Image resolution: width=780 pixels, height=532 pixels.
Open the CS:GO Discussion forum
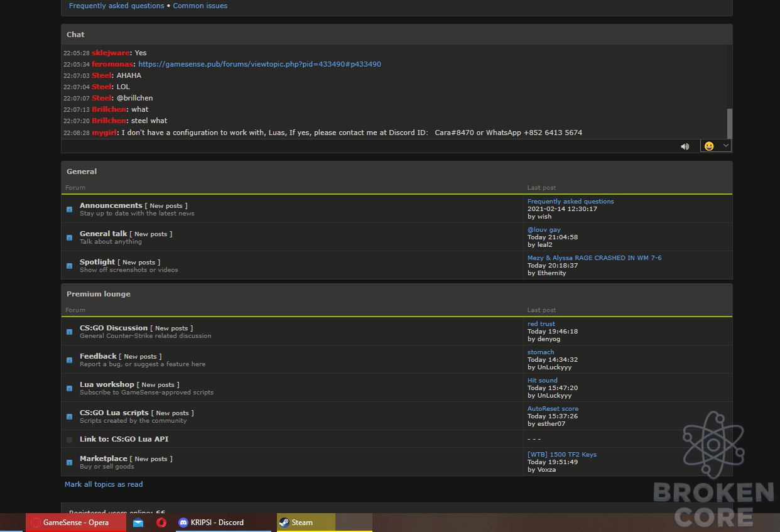coord(114,328)
